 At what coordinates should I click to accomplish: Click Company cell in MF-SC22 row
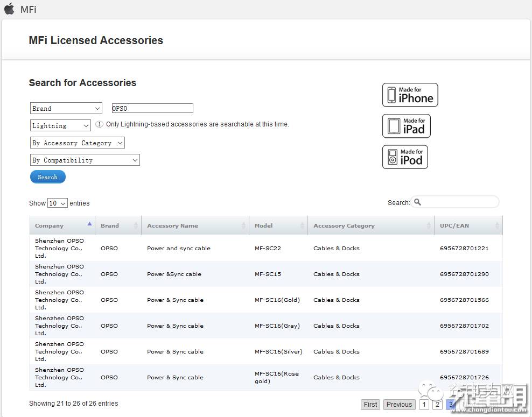click(x=59, y=248)
